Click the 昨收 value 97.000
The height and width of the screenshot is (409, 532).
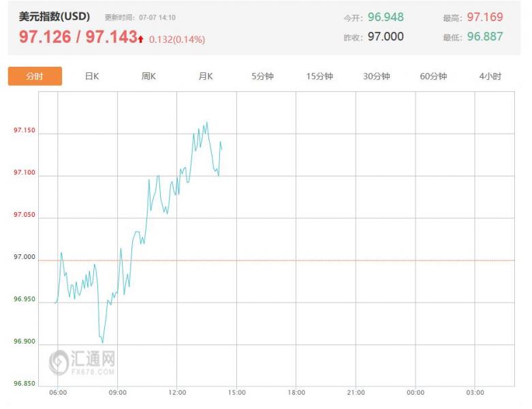tap(386, 36)
